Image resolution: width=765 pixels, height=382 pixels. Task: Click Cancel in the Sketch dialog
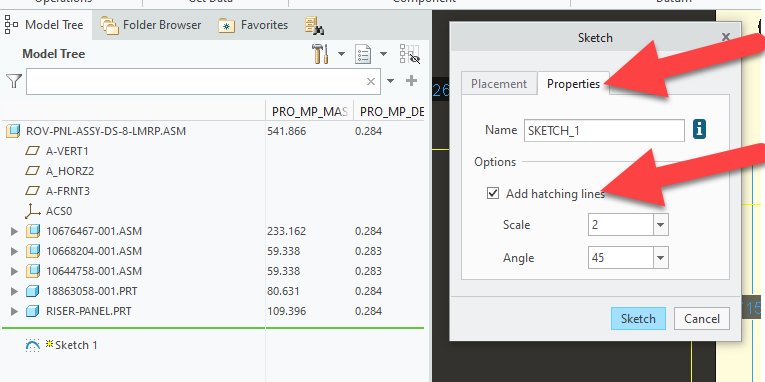(702, 319)
